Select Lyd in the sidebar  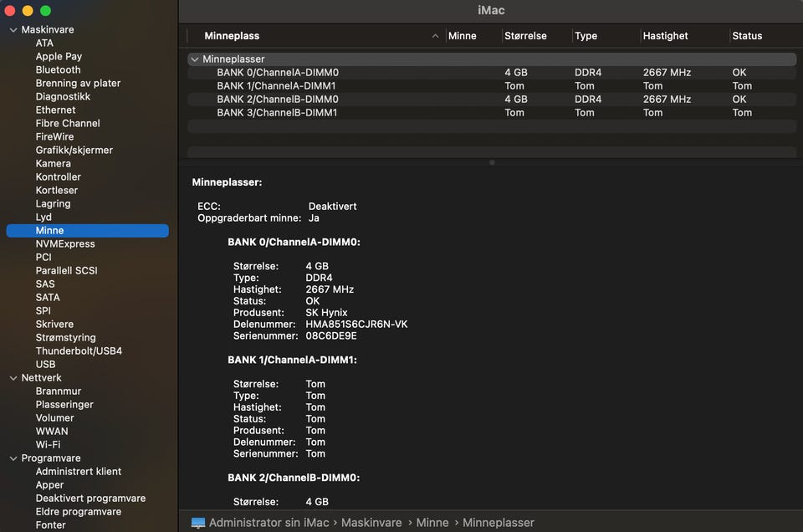[43, 217]
